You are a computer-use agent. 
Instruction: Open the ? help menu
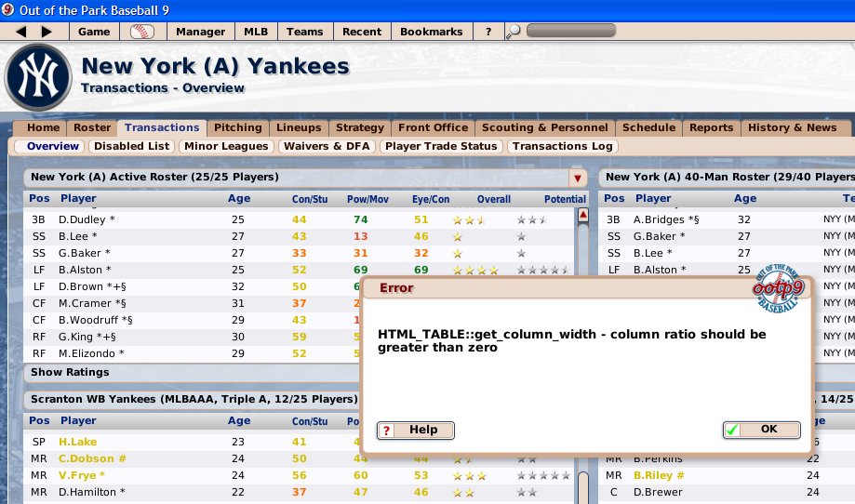point(488,32)
